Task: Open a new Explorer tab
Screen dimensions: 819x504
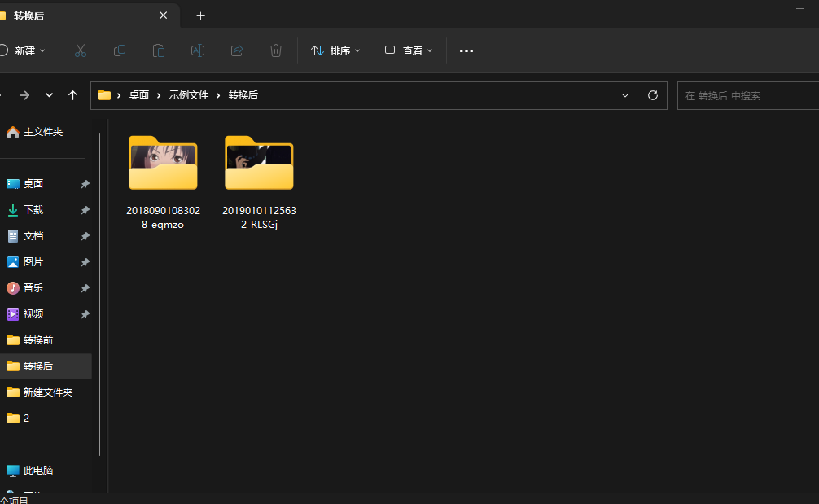Action: (200, 15)
